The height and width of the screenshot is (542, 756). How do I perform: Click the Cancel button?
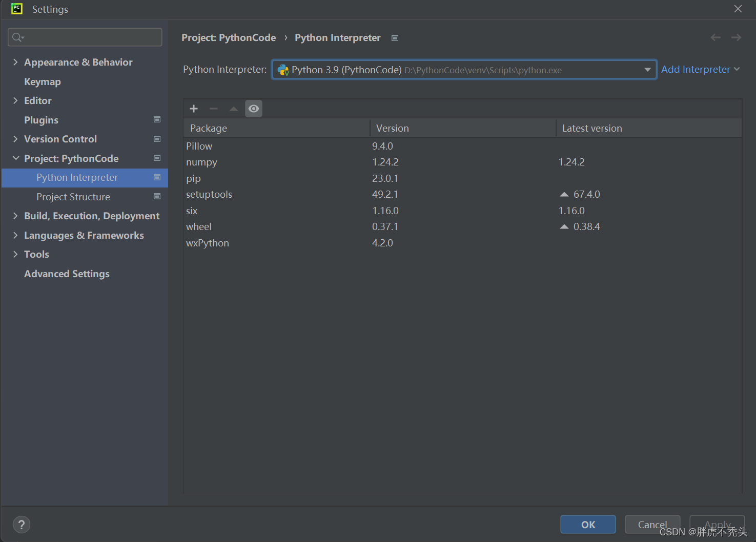coord(652,525)
